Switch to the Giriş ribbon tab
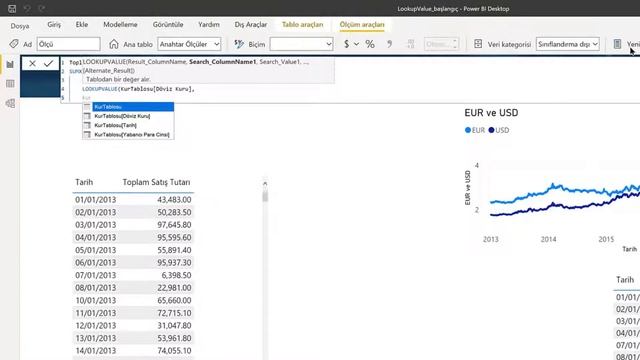 [54, 24]
